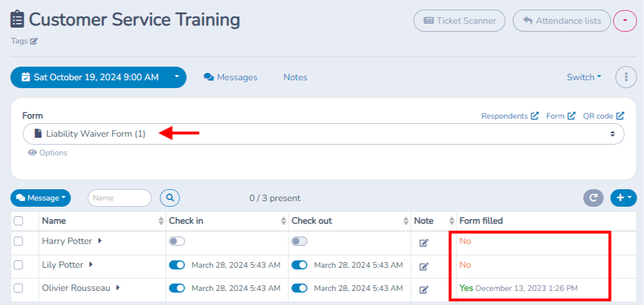Image resolution: width=644 pixels, height=305 pixels.
Task: Show form Options with the eye icon
Action: pyautogui.click(x=47, y=153)
